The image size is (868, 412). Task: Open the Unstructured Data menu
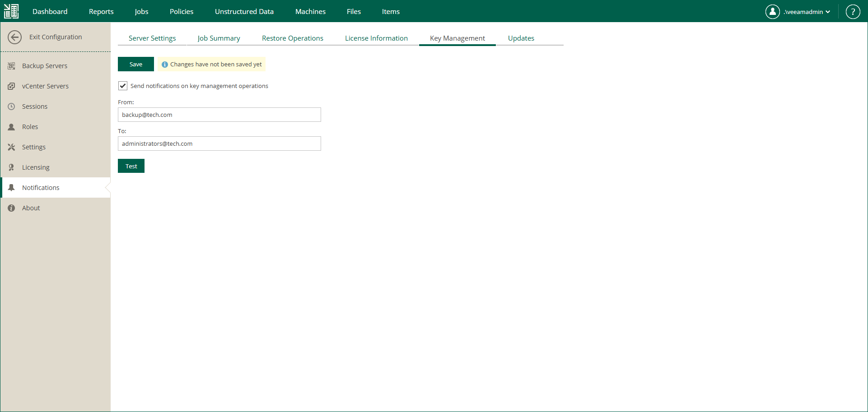pyautogui.click(x=244, y=12)
